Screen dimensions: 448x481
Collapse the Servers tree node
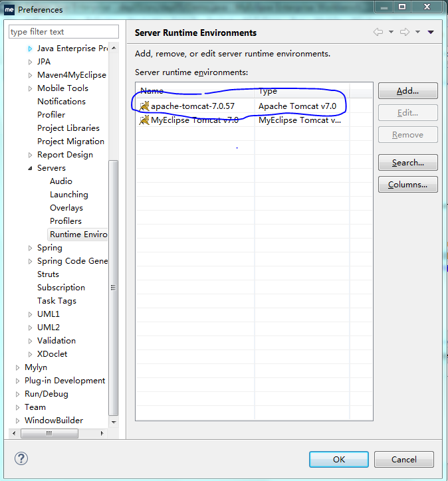pyautogui.click(x=30, y=168)
